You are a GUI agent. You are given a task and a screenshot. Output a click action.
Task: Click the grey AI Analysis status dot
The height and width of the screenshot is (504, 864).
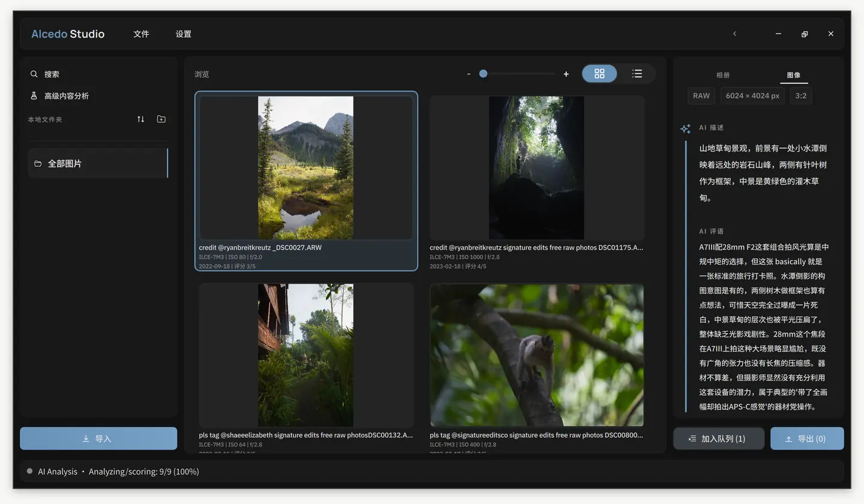(29, 471)
